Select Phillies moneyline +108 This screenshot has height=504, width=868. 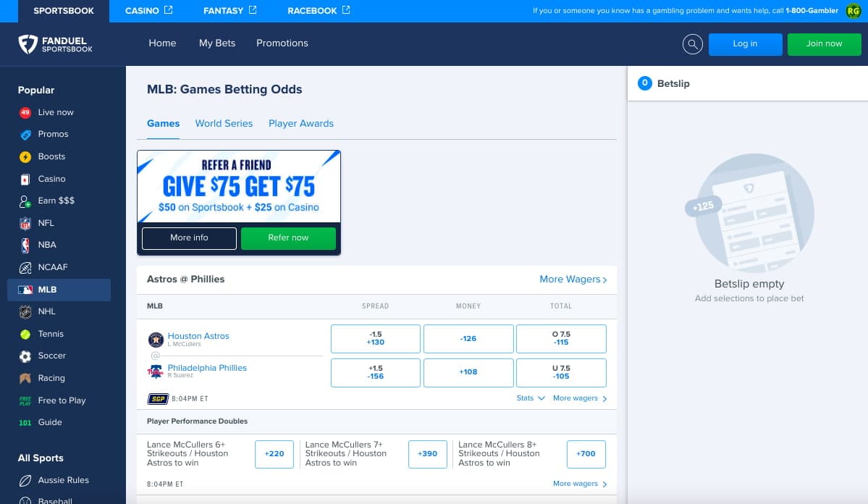pyautogui.click(x=468, y=373)
